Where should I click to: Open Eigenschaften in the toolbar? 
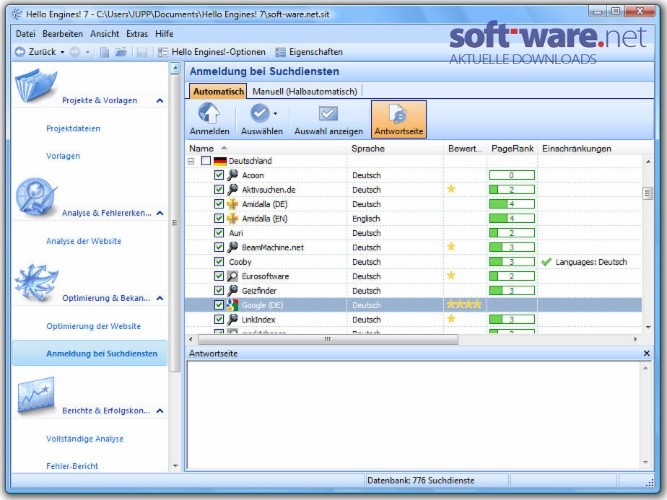309,52
